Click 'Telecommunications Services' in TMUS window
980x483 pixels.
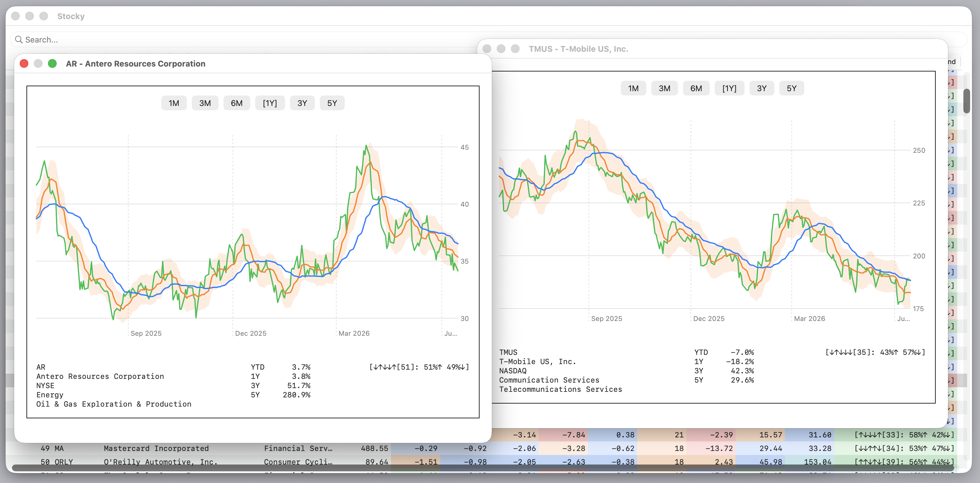point(560,389)
